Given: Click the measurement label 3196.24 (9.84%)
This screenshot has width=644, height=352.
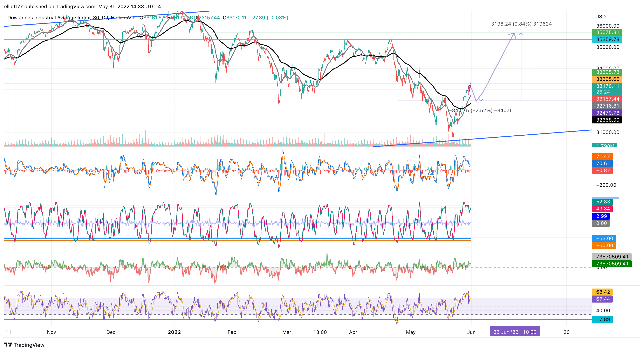Looking at the screenshot, I should pyautogui.click(x=511, y=24).
